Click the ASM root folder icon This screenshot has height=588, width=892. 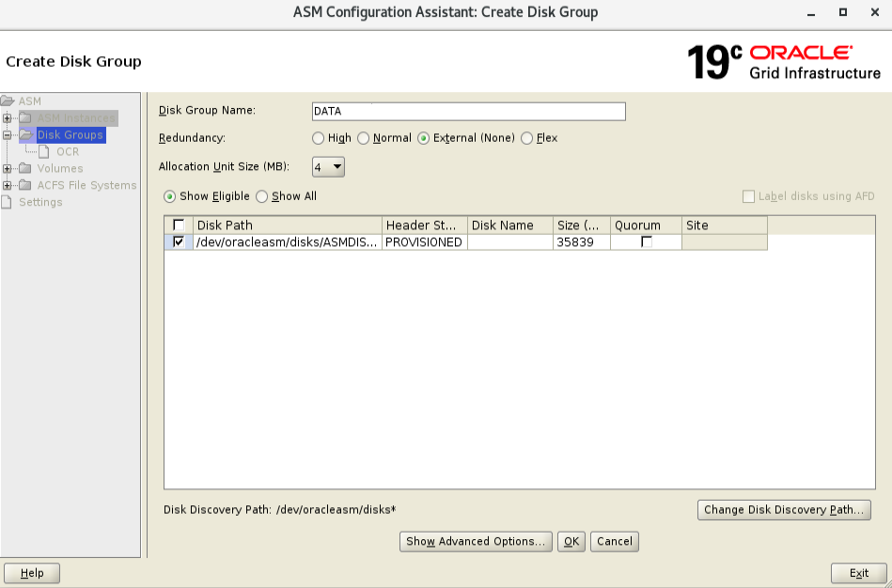8,101
